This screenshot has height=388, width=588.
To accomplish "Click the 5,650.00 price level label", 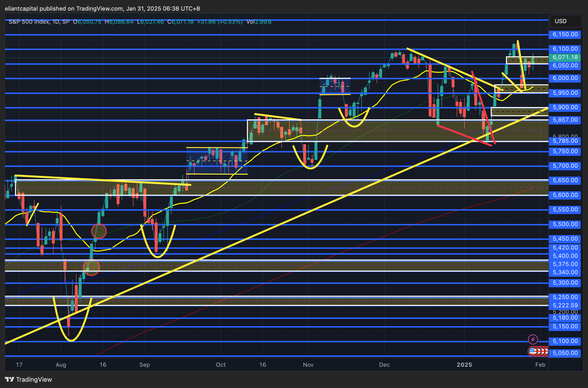I will (565, 180).
